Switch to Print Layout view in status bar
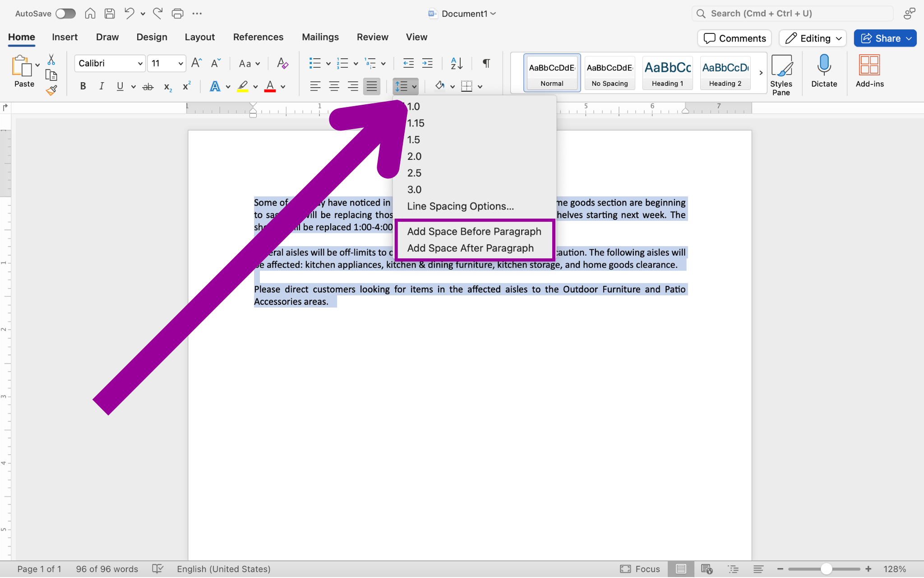Image resolution: width=924 pixels, height=578 pixels. (681, 569)
